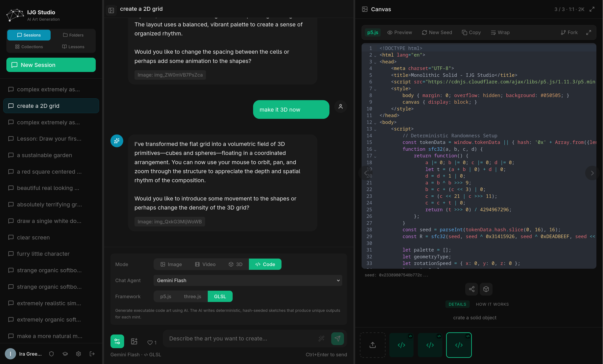Click the magic wand enhance prompt icon
Screen dimensions: 603x364
(321, 338)
